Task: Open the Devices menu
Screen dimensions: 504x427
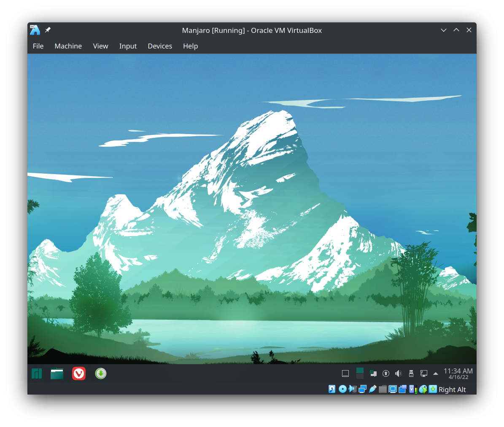Action: click(160, 46)
